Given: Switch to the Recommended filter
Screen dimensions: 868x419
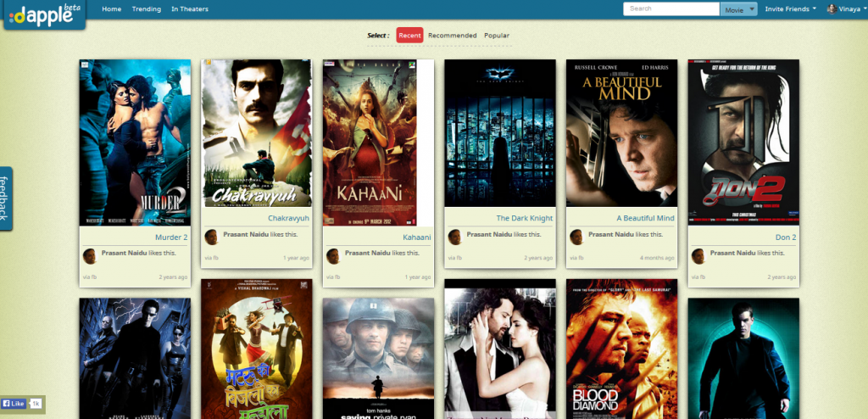Looking at the screenshot, I should tap(453, 36).
